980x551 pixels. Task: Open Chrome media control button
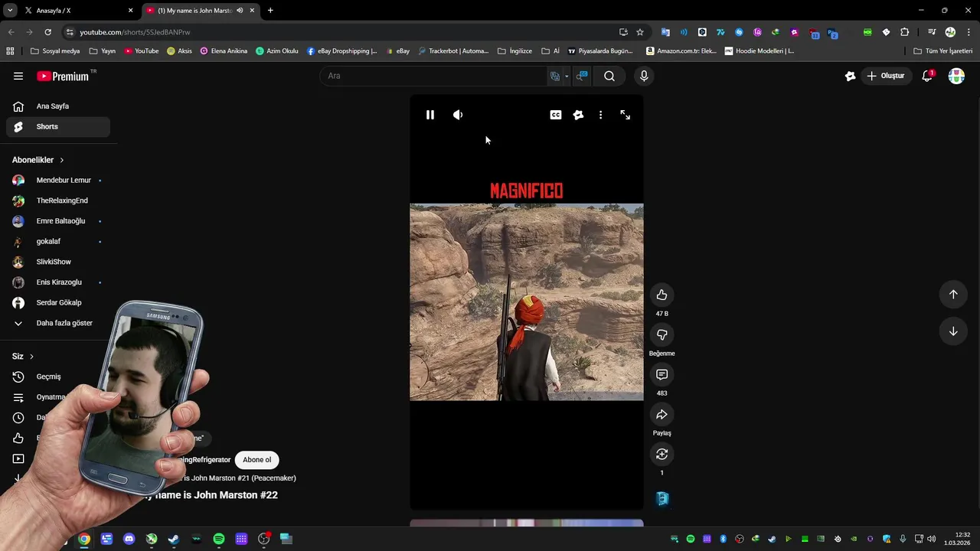(932, 32)
